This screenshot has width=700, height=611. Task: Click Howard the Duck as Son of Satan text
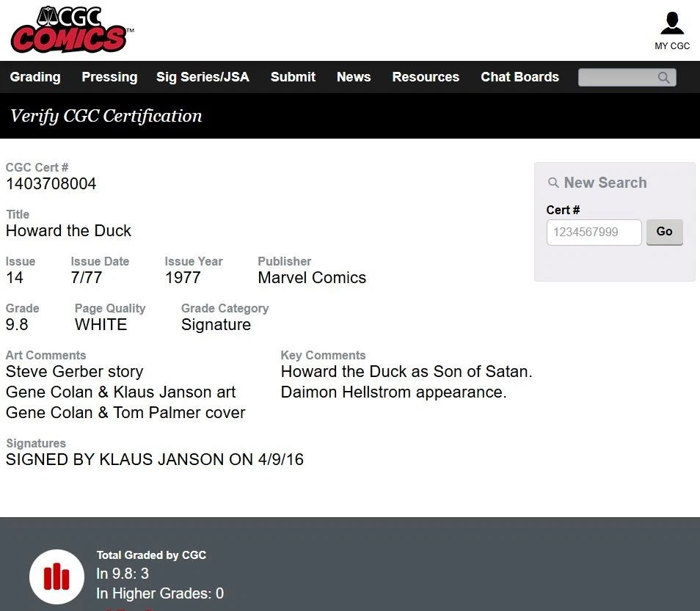[406, 371]
